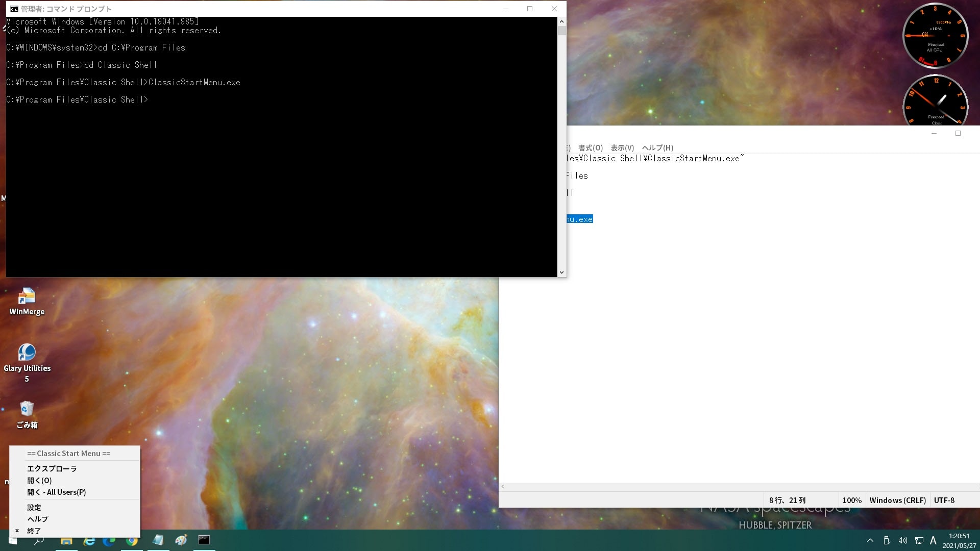Open ヘルプ from the Classic Start Menu popup

(x=38, y=519)
